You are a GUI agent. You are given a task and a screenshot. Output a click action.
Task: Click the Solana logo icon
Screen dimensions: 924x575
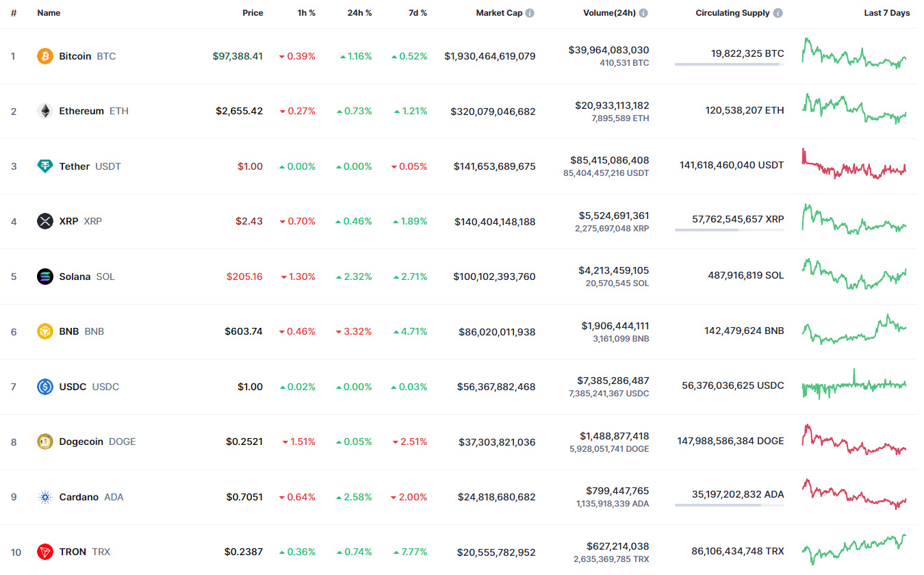click(x=44, y=277)
